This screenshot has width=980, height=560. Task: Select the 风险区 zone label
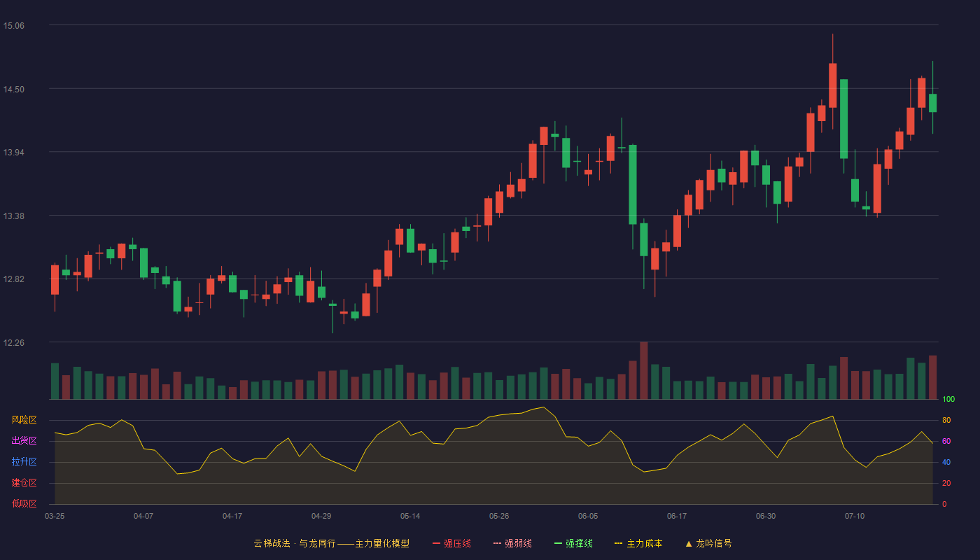click(24, 420)
